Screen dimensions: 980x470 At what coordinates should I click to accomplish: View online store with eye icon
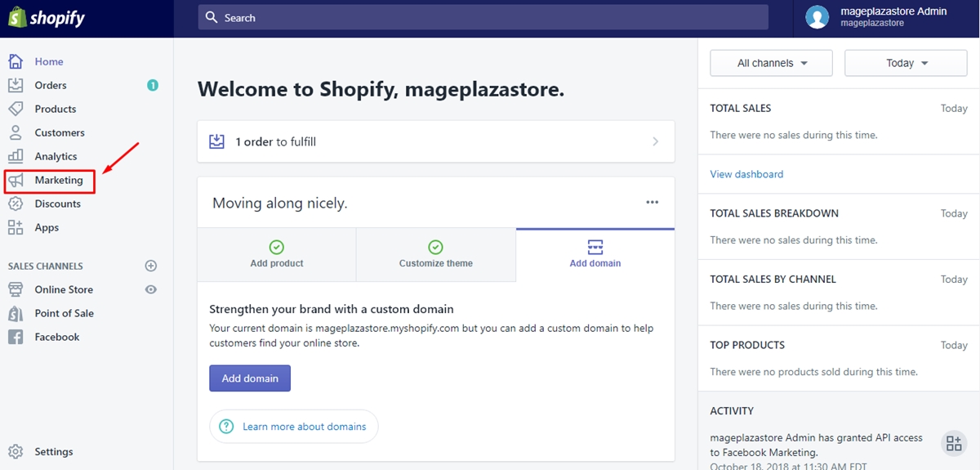click(x=150, y=289)
